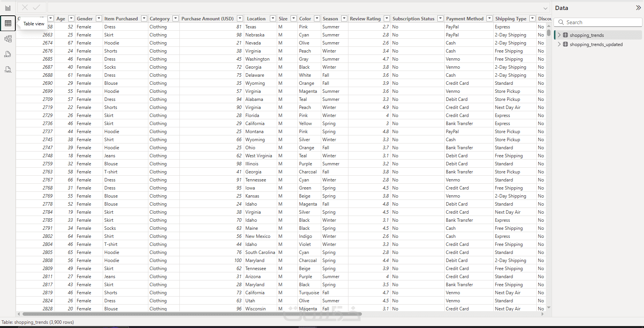Open the Size column filter dropdown

tap(293, 18)
